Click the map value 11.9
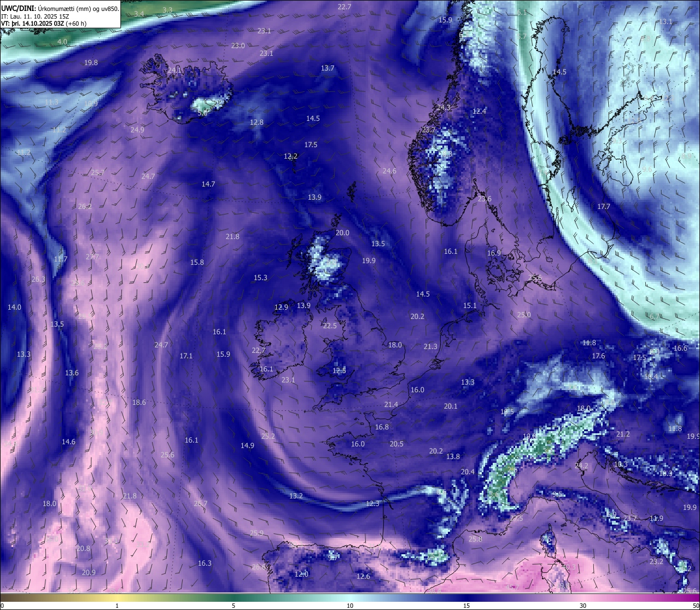Viewport: 700px width, 610px height. pyautogui.click(x=656, y=518)
